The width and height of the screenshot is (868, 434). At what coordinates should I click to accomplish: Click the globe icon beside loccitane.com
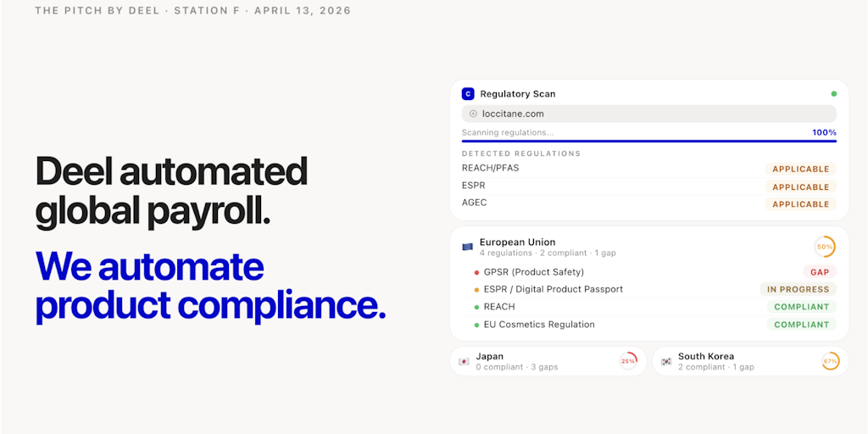click(473, 114)
